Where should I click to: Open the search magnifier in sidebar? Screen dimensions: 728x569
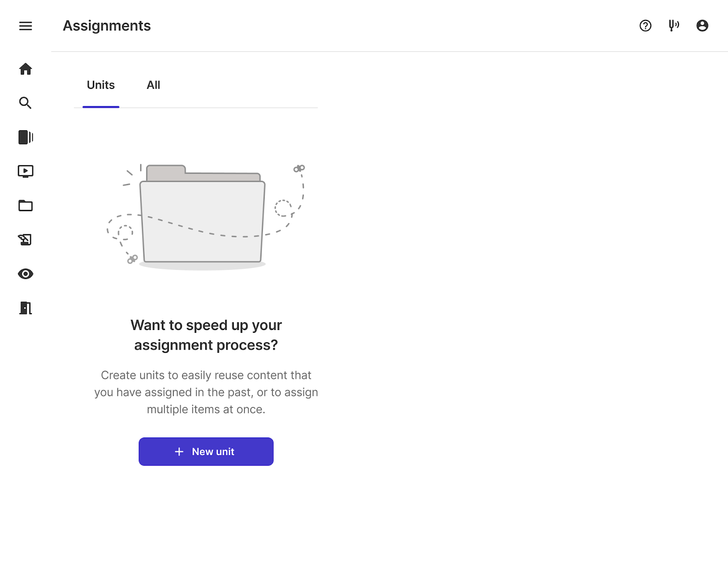(25, 103)
